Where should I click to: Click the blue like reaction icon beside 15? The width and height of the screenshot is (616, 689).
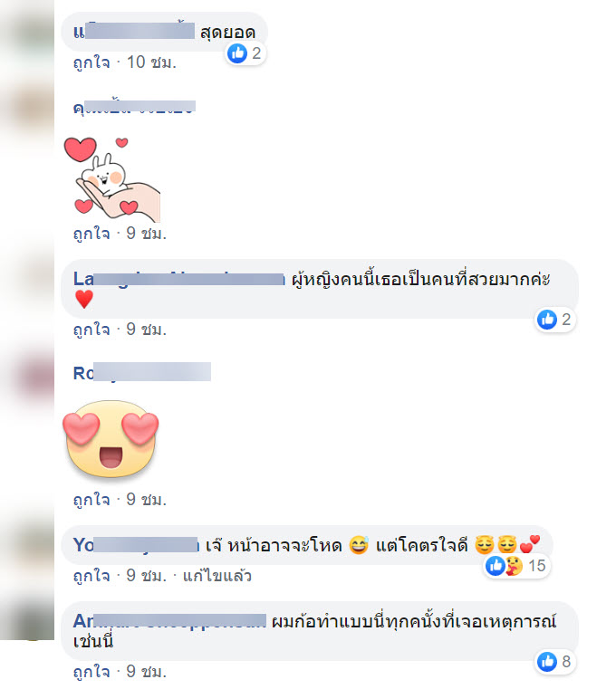pyautogui.click(x=496, y=566)
